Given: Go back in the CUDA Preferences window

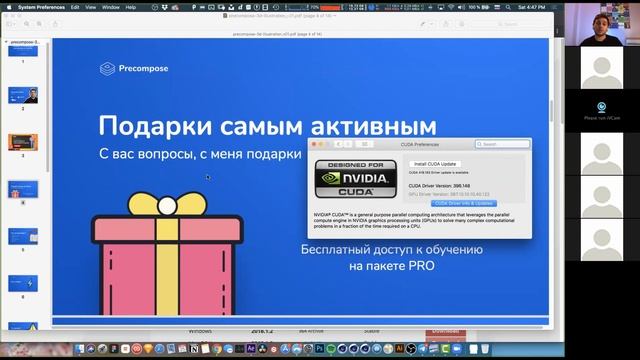Looking at the screenshot, I should pyautogui.click(x=338, y=144).
